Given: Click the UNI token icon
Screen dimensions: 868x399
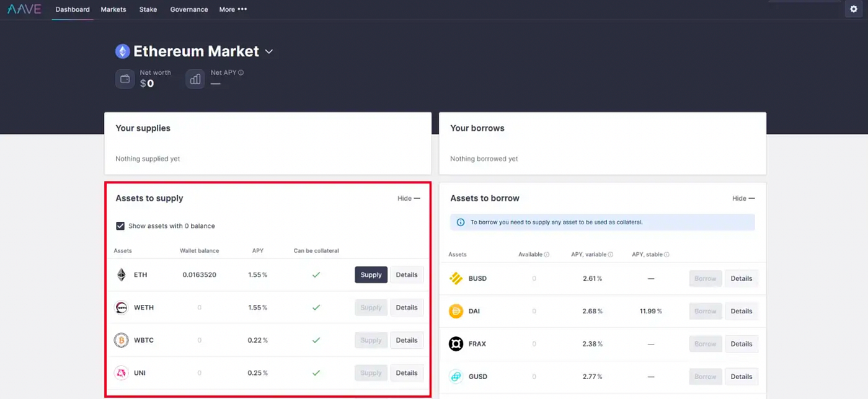Looking at the screenshot, I should 122,373.
